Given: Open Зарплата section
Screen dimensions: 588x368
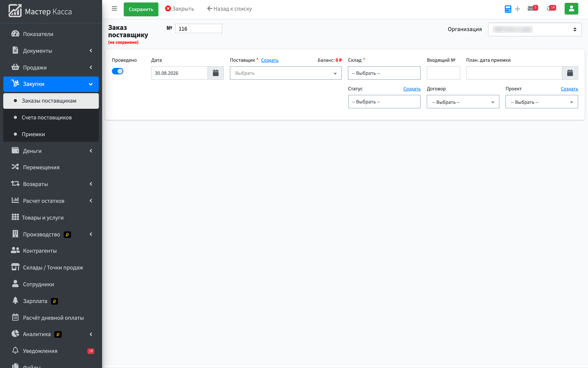Looking at the screenshot, I should coord(51,301).
